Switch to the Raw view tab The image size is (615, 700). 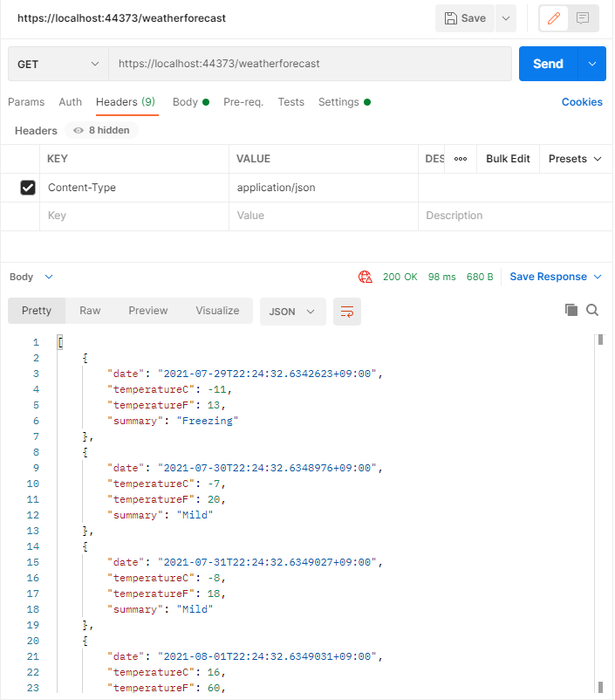[x=90, y=311]
